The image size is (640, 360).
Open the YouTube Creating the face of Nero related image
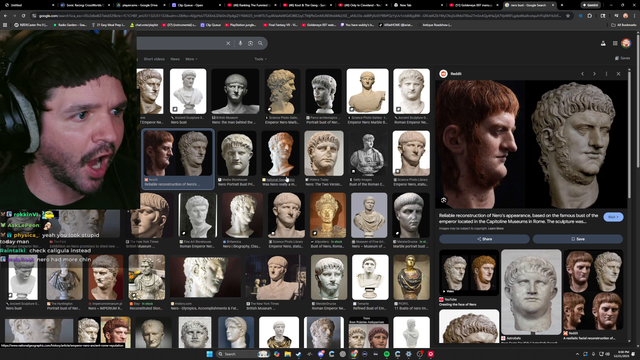pos(469,273)
